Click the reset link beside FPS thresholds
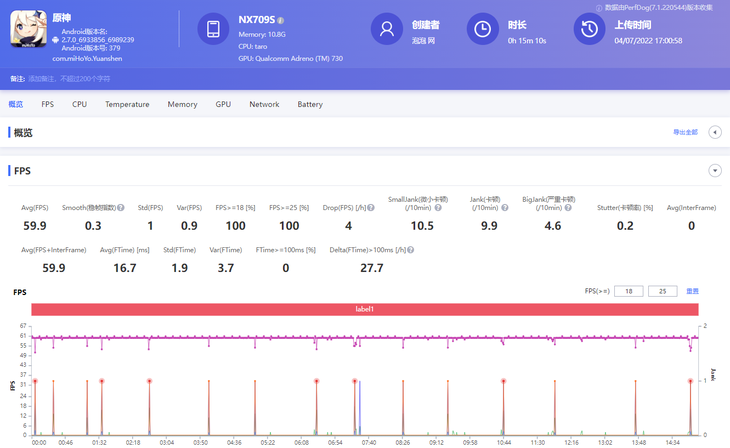 [x=692, y=291]
